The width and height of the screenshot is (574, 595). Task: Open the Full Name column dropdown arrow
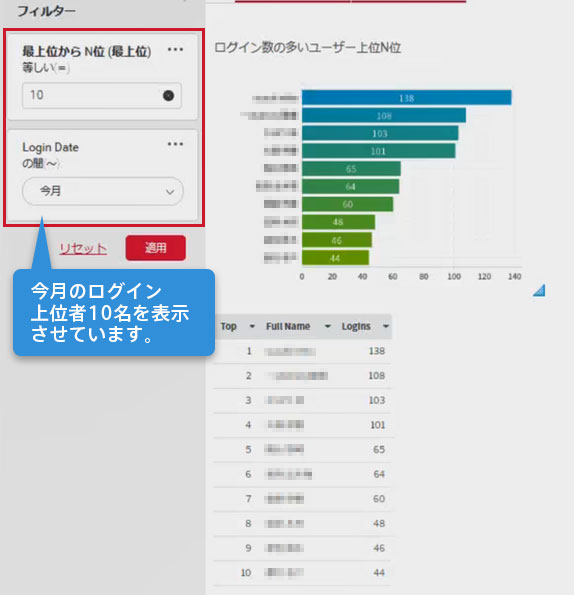coord(328,326)
